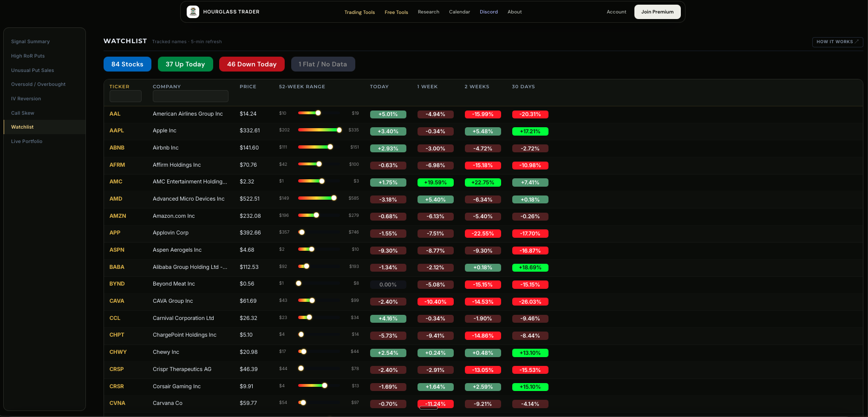
Task: Click company name Applovin Corp
Action: point(170,233)
